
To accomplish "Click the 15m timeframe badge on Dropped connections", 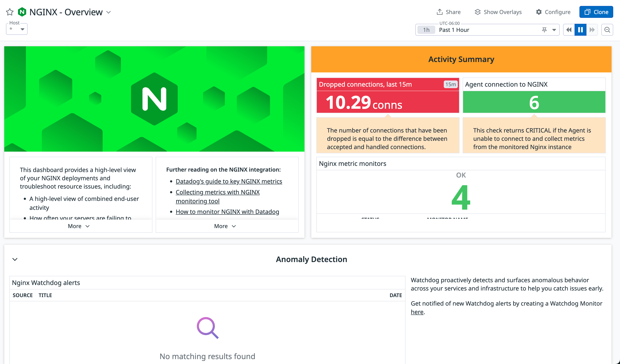I will [x=451, y=84].
